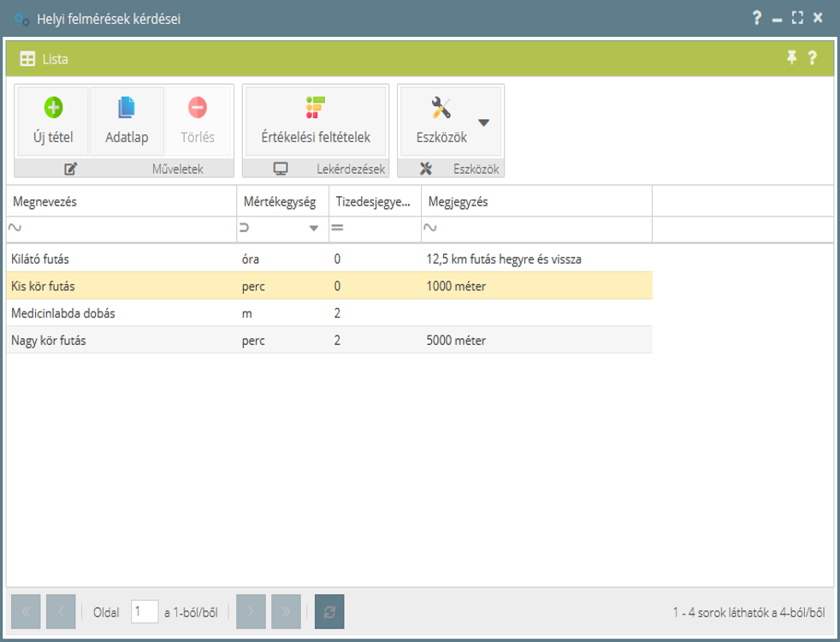840x642 pixels.
Task: Click the title bar help question mark
Action: 756,18
